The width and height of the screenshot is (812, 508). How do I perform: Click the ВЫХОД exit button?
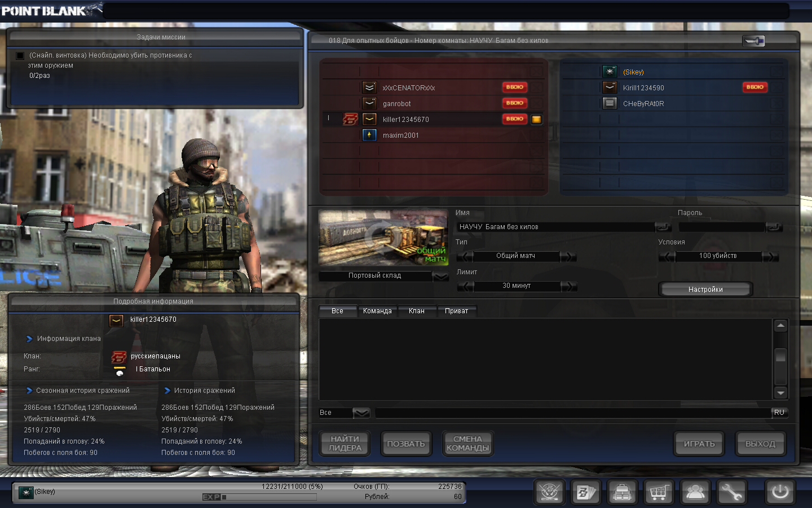pos(761,444)
